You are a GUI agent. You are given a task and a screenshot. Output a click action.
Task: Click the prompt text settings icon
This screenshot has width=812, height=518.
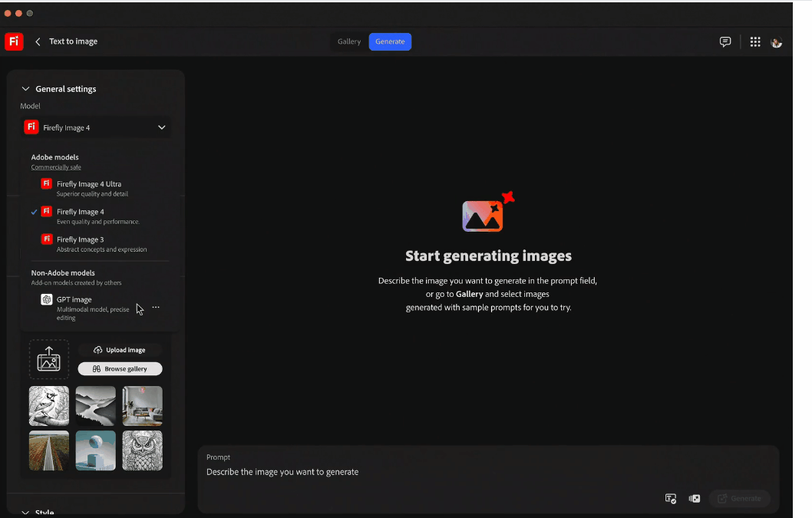coord(670,498)
